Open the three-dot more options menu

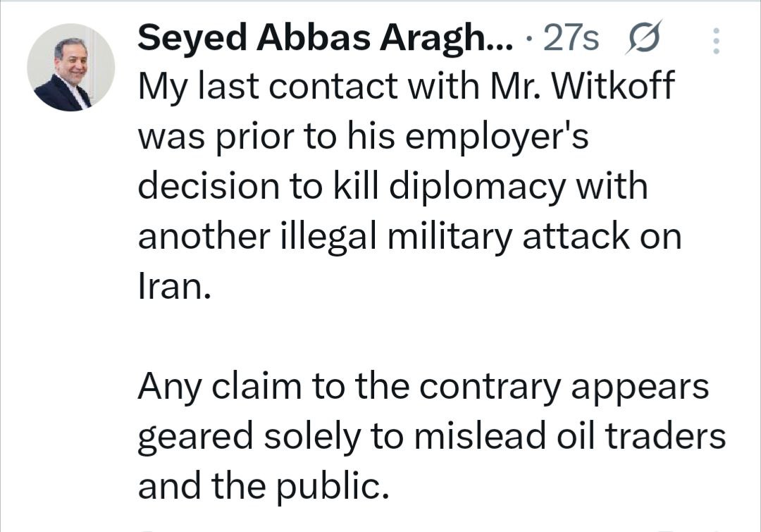click(717, 41)
